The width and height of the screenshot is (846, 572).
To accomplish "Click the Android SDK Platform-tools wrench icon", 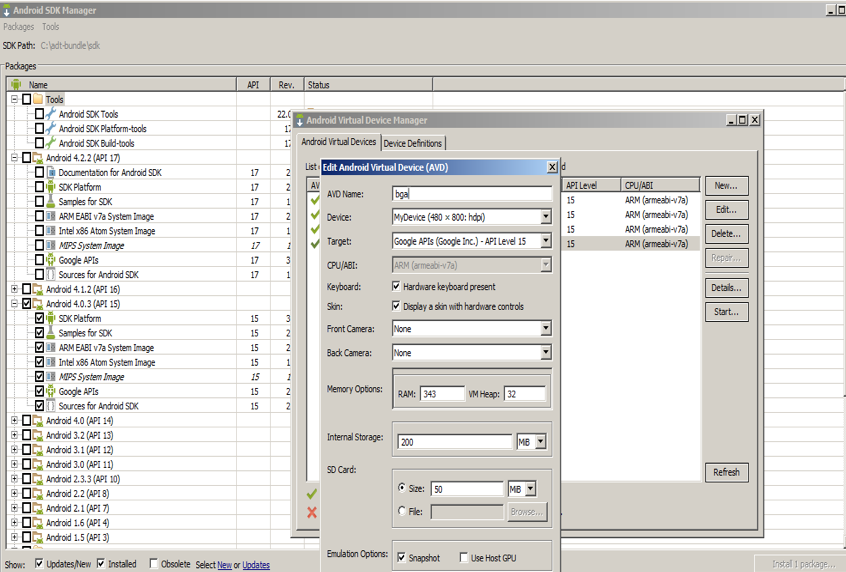I will click(51, 128).
